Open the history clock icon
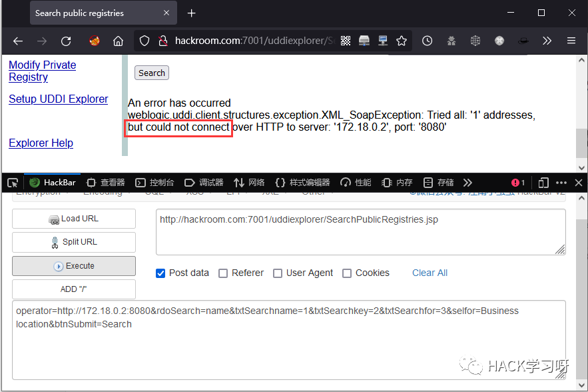Image resolution: width=588 pixels, height=392 pixels. click(x=427, y=41)
